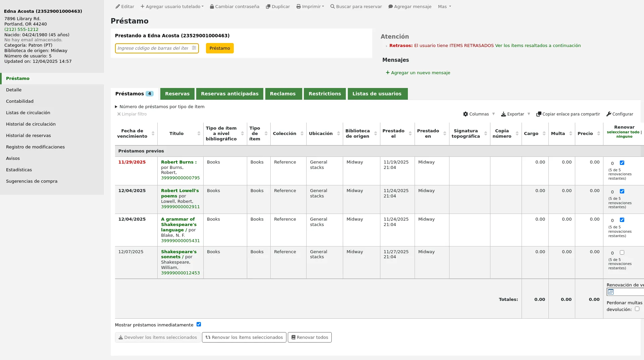The image size is (644, 360).
Task: Open barcode field checkout settings icon
Action: pyautogui.click(x=194, y=48)
